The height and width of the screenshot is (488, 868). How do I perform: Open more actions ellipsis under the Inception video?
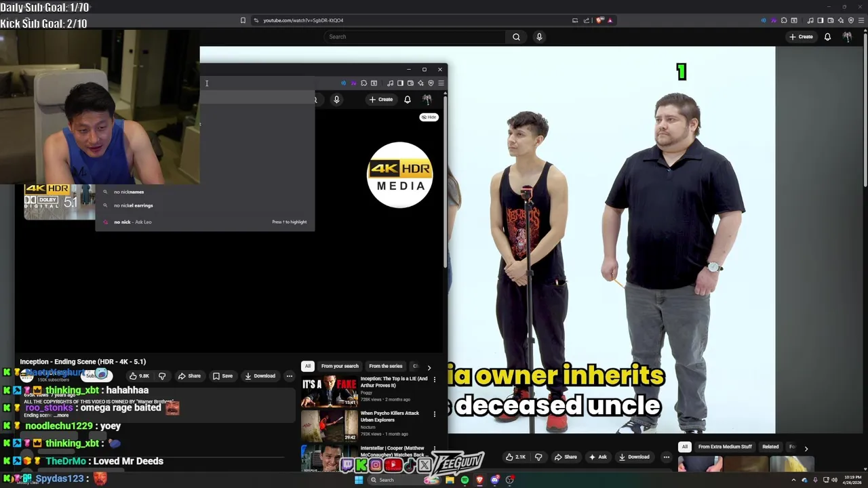click(289, 376)
